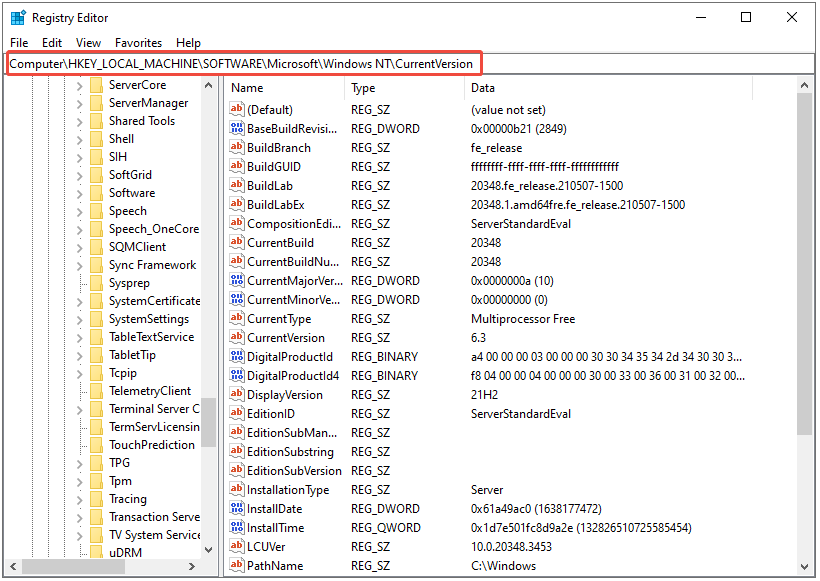Click the Tcpip folder icon
This screenshot has height=581, width=820.
tap(96, 373)
